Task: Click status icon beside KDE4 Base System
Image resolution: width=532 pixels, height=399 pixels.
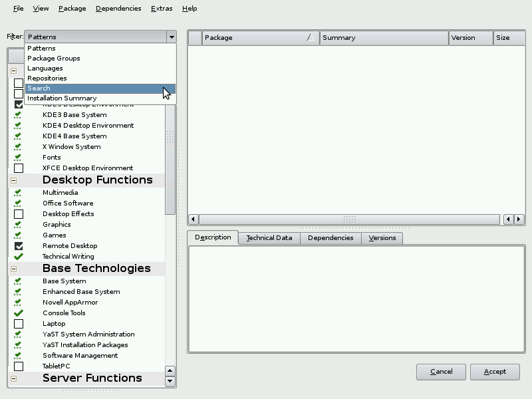Action: click(18, 136)
